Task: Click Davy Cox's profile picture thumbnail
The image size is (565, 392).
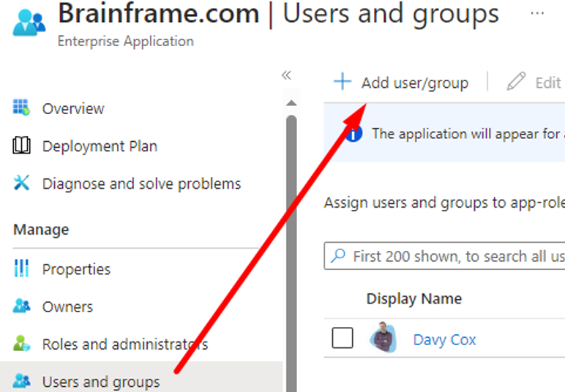Action: (x=383, y=339)
